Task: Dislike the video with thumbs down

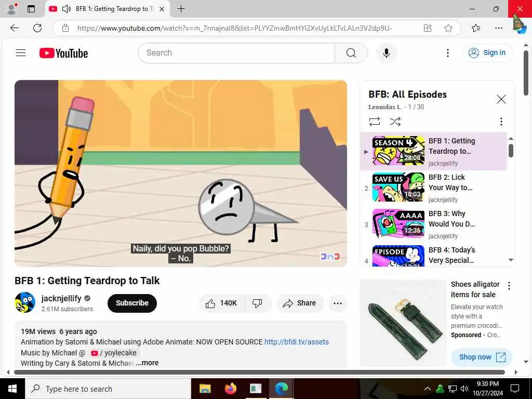Action: pos(258,303)
